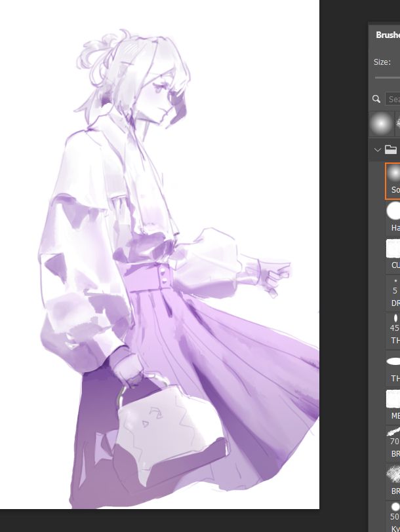Select the 'ME' textured square brush
The width and height of the screenshot is (400, 532).
pos(393,406)
